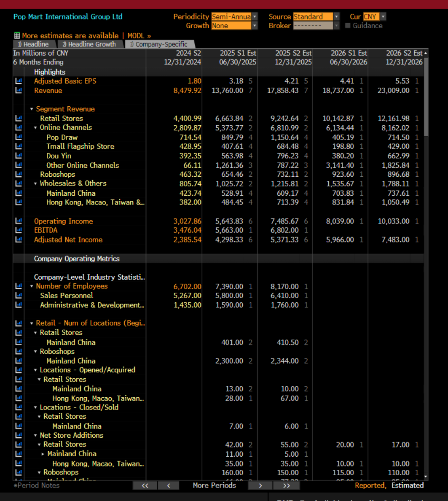Screen dimensions: 448x501
Task: Open chart icon for Locations - Opened/Acquired
Action: coord(19,370)
